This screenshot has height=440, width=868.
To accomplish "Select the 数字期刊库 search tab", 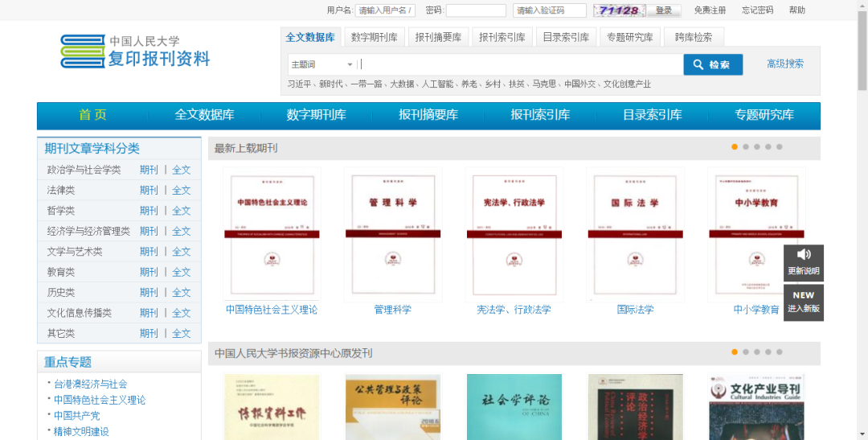I will pos(375,37).
